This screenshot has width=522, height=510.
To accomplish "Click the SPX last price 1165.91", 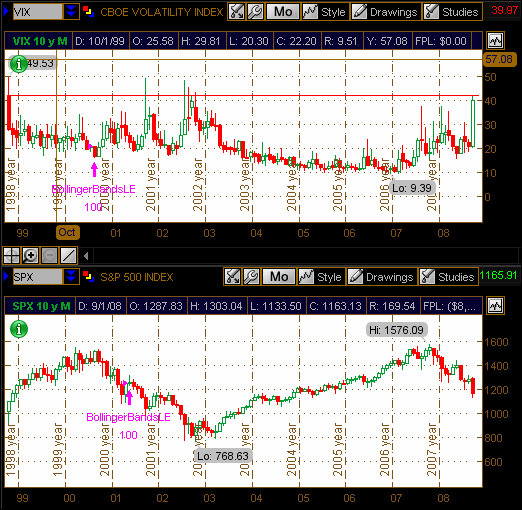I will [x=498, y=275].
